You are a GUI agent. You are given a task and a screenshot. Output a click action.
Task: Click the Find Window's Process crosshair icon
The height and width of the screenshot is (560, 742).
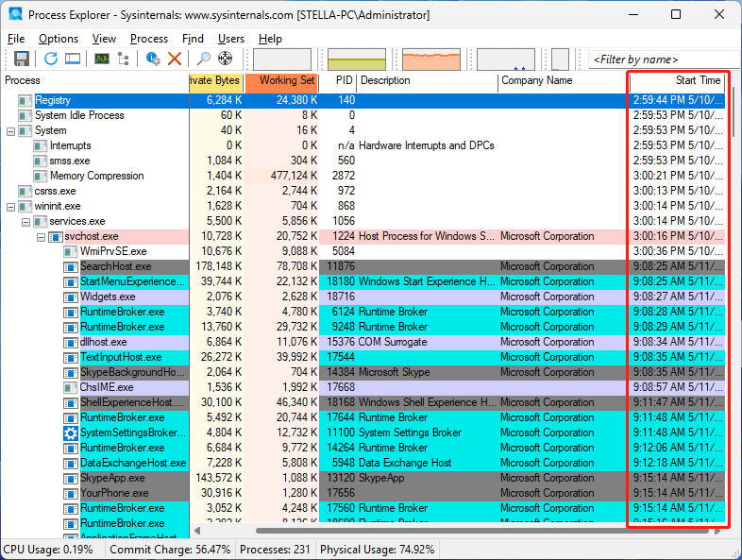pos(225,59)
